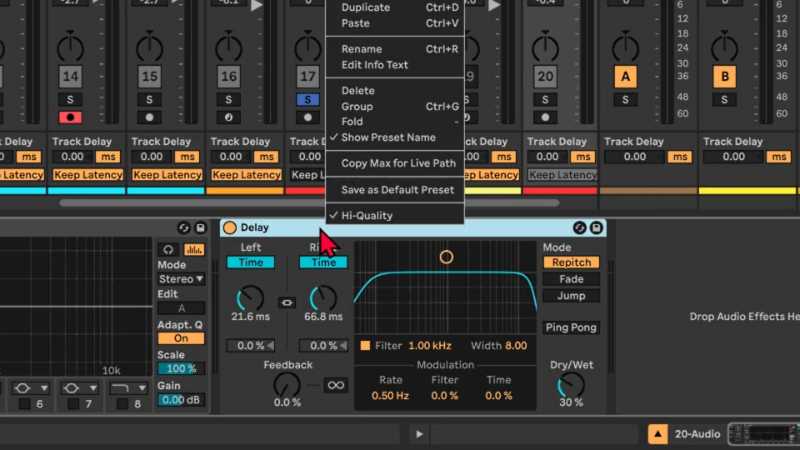Choose Paste from context menu
Viewport: 800px width, 450px height.
395,23
